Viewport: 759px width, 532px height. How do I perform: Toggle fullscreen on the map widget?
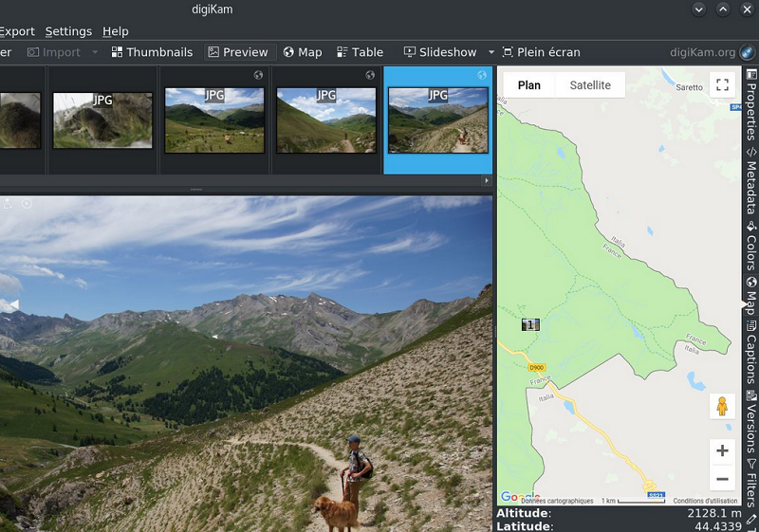722,85
